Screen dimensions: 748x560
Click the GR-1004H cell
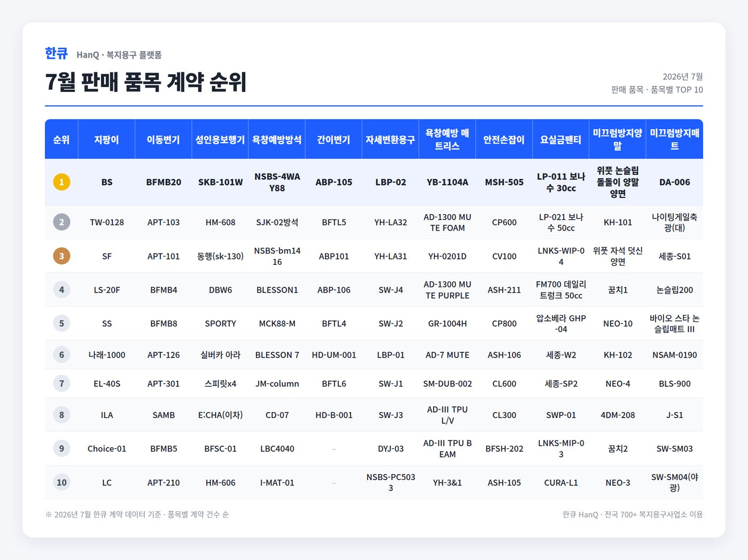click(x=447, y=324)
